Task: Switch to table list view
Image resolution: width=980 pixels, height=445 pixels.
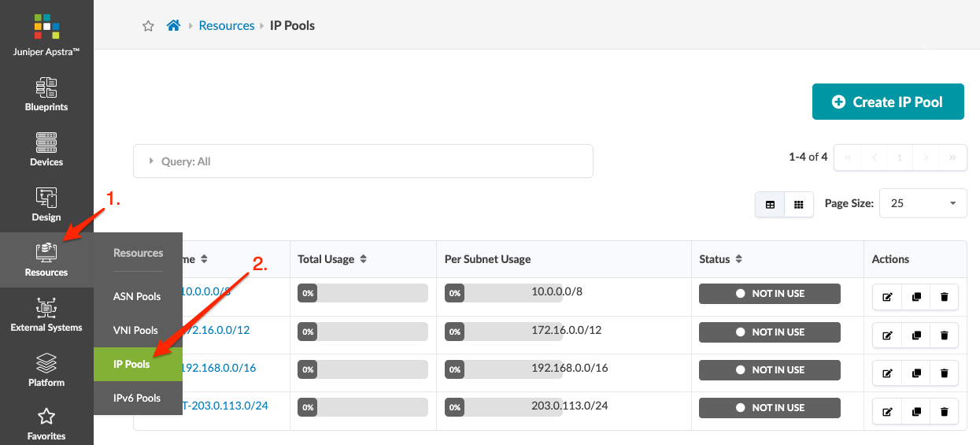Action: click(x=770, y=205)
